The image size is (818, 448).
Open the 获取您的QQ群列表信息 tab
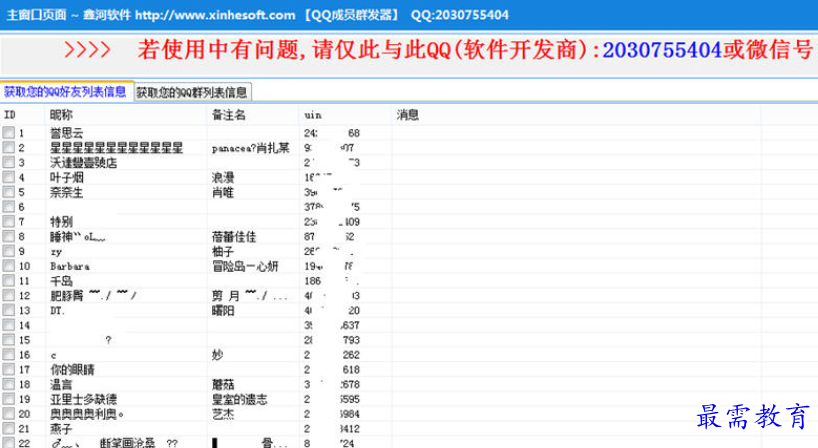[x=192, y=92]
